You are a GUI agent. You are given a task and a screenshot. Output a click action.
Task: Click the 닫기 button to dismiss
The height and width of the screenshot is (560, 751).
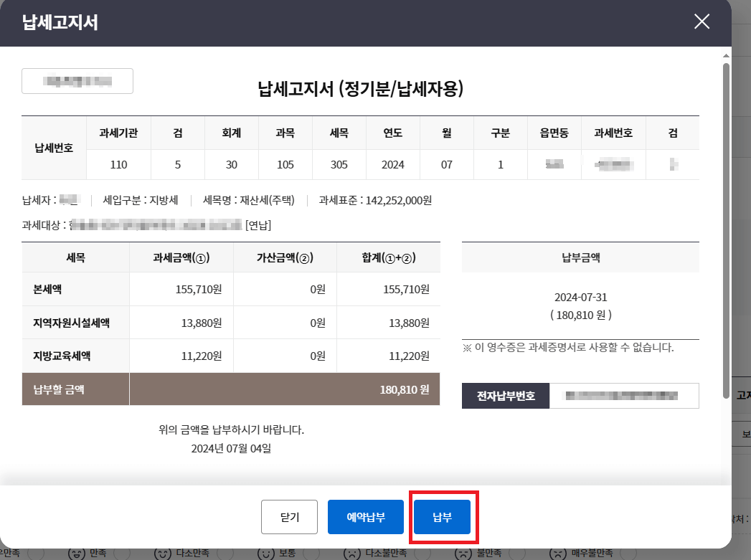pyautogui.click(x=289, y=516)
